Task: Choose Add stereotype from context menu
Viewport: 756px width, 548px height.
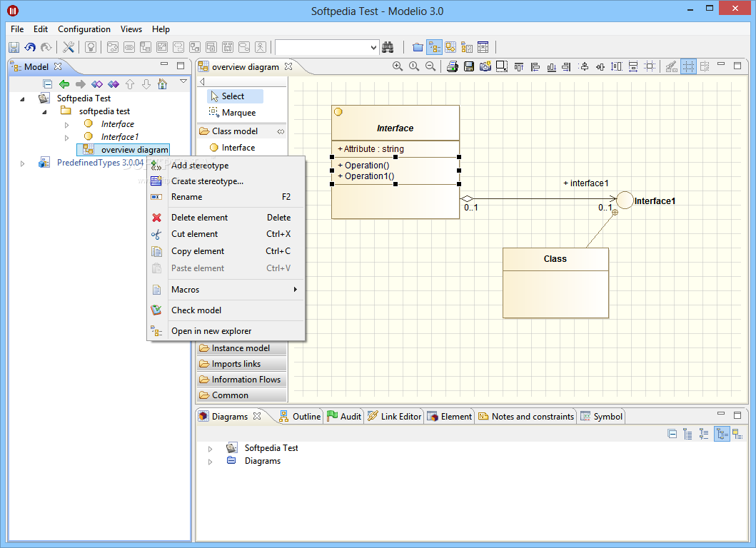Action: (x=226, y=166)
